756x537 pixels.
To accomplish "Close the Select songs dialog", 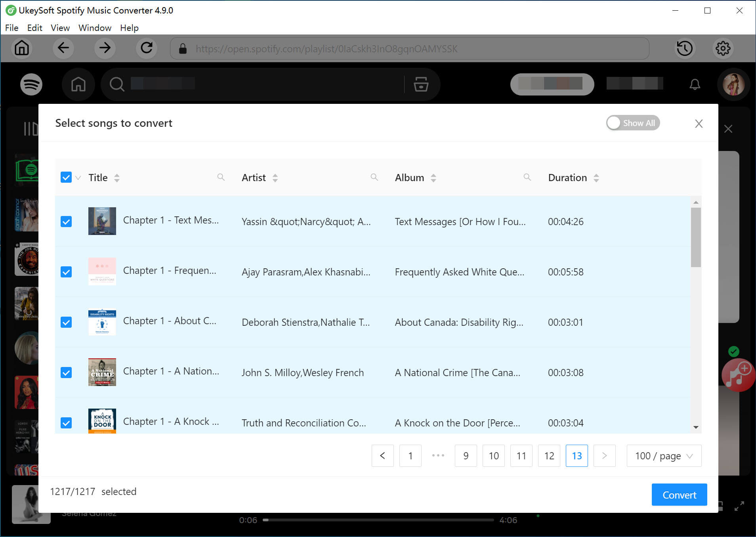I will [699, 124].
